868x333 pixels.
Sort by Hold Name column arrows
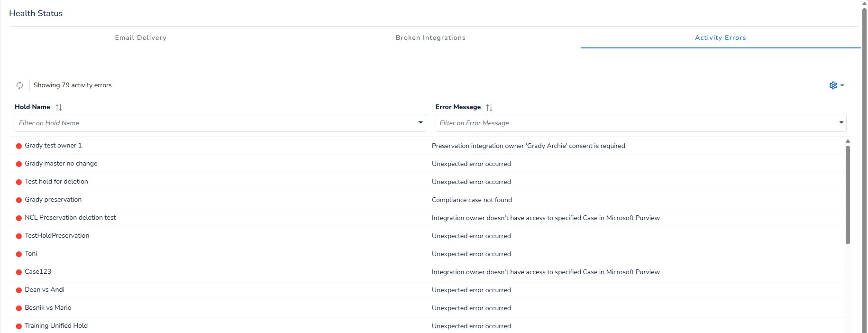[59, 108]
